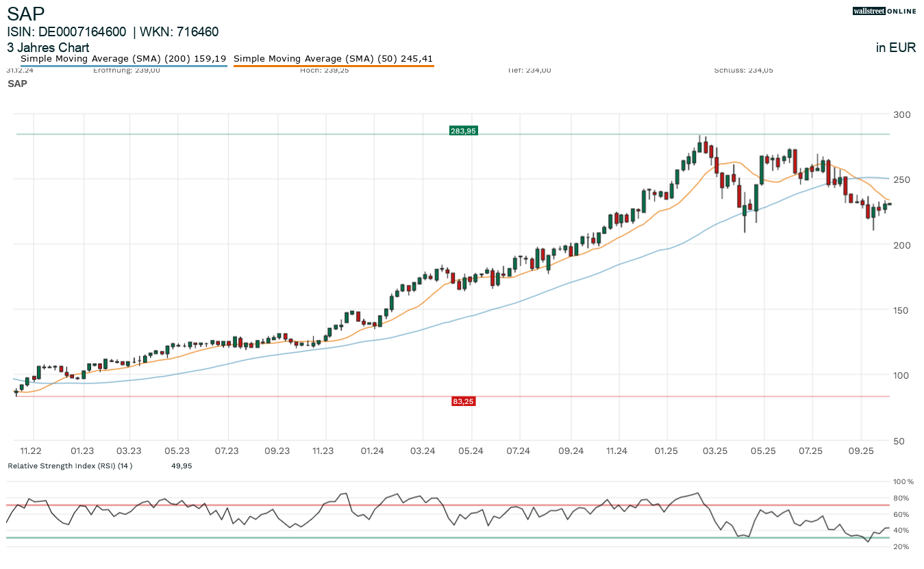Viewport: 924px width, 569px height.
Task: Click the 01.24 date on x-axis
Action: pyautogui.click(x=373, y=451)
